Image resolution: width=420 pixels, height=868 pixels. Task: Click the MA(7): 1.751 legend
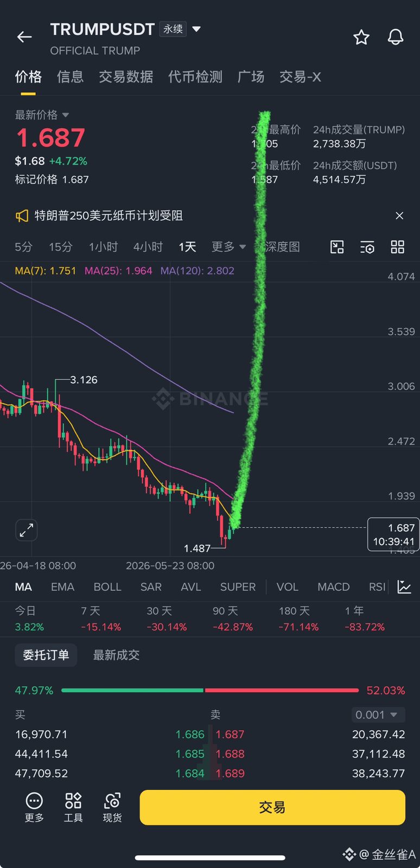point(46,271)
